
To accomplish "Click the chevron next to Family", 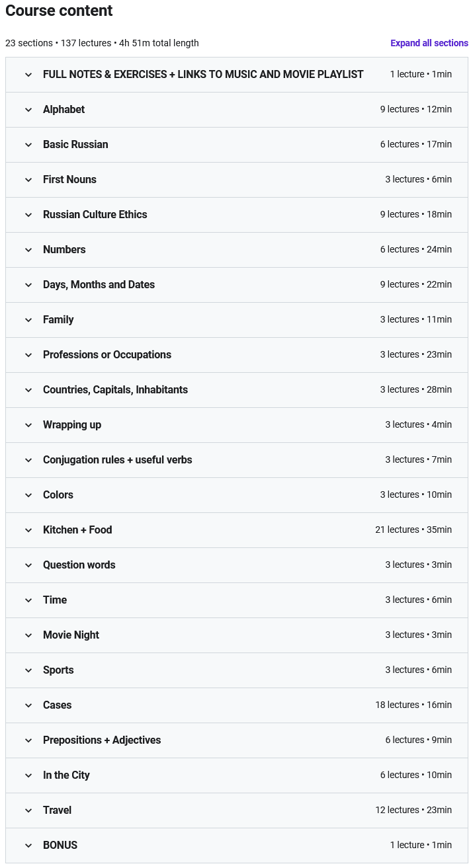I will pos(28,320).
